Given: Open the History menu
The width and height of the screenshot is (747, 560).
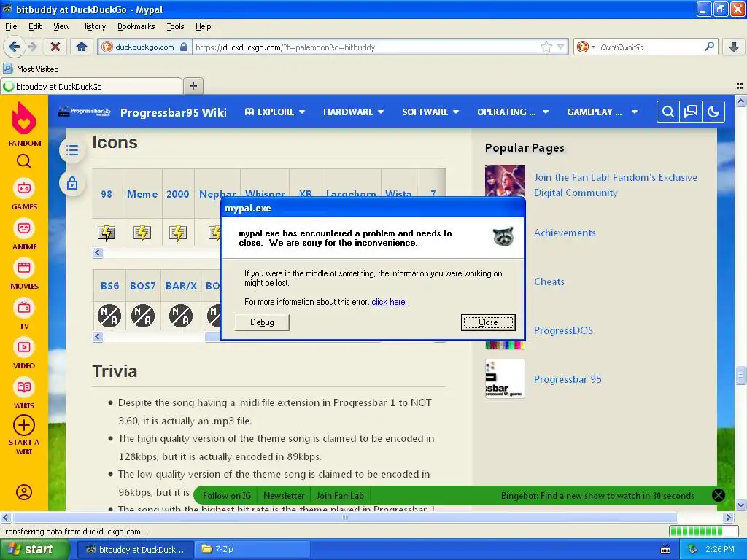Looking at the screenshot, I should 93,26.
